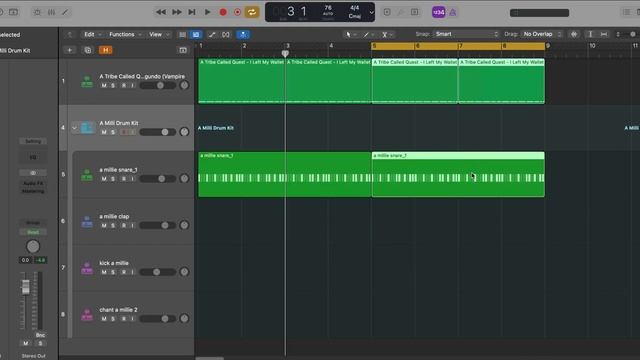Toggle the orange H hide tracks button
640x360 pixels.
tap(106, 50)
